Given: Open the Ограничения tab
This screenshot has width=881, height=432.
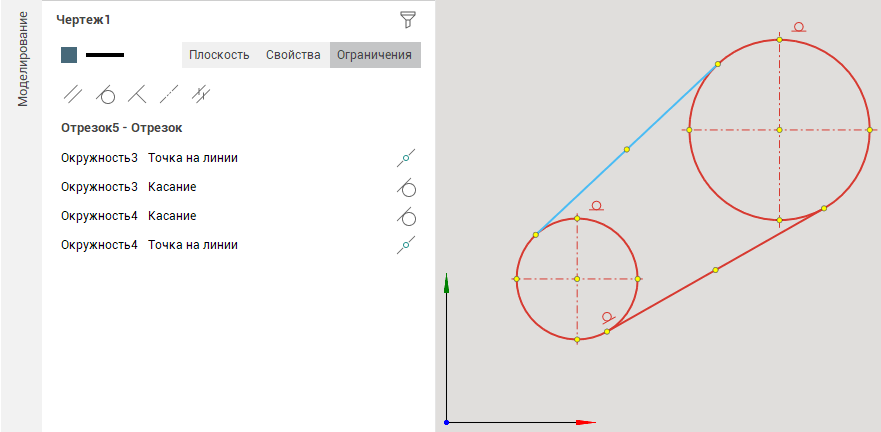Looking at the screenshot, I should [x=374, y=55].
